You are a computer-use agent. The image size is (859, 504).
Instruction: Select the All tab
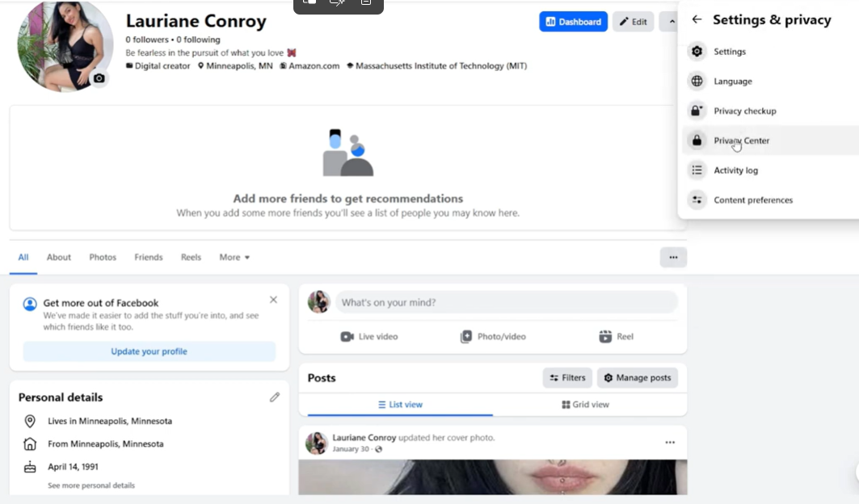(x=23, y=257)
